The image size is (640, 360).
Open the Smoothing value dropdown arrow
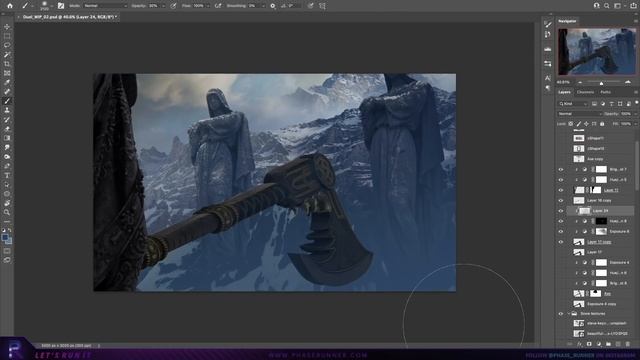coord(263,6)
